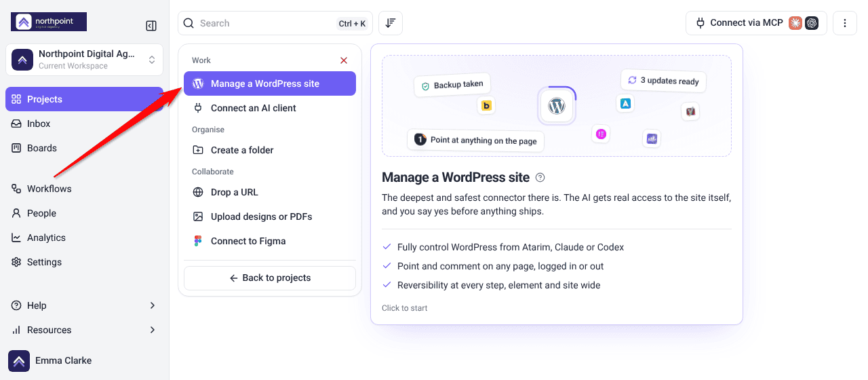Choose Connect an AI client
Image resolution: width=868 pixels, height=380 pixels.
[x=270, y=108]
